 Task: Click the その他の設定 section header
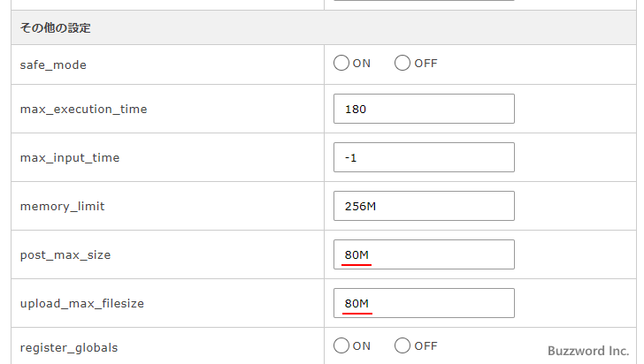[56, 28]
